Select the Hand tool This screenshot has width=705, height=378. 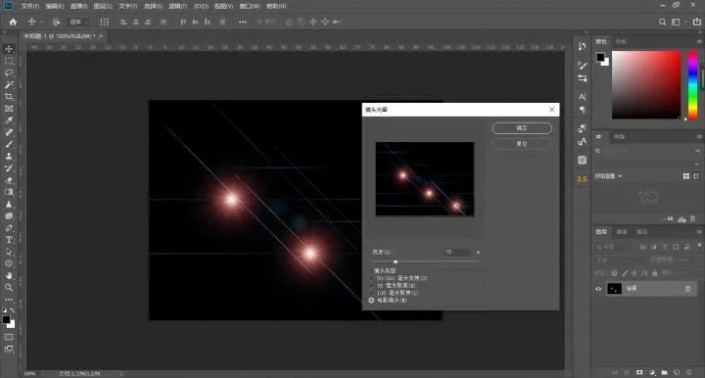pyautogui.click(x=9, y=276)
